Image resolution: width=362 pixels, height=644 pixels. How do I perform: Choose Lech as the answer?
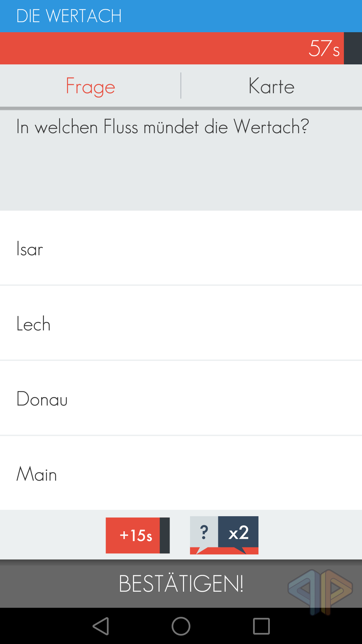pyautogui.click(x=181, y=324)
